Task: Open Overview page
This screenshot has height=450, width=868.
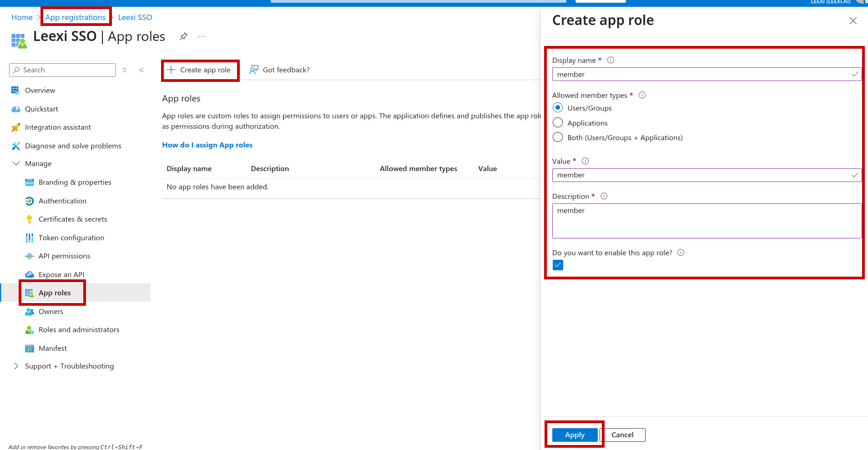Action: coord(40,91)
